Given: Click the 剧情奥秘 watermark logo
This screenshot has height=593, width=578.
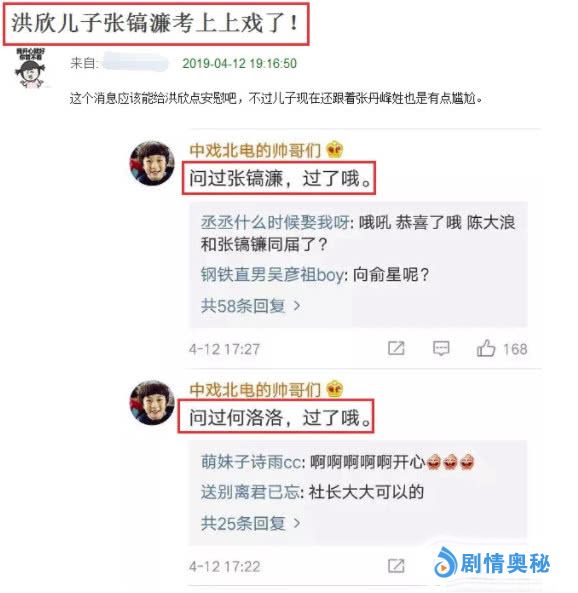Looking at the screenshot, I should coord(492,564).
